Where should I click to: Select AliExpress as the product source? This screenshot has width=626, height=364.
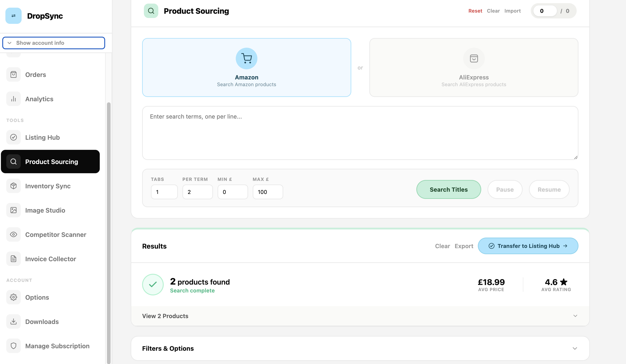[x=474, y=67]
